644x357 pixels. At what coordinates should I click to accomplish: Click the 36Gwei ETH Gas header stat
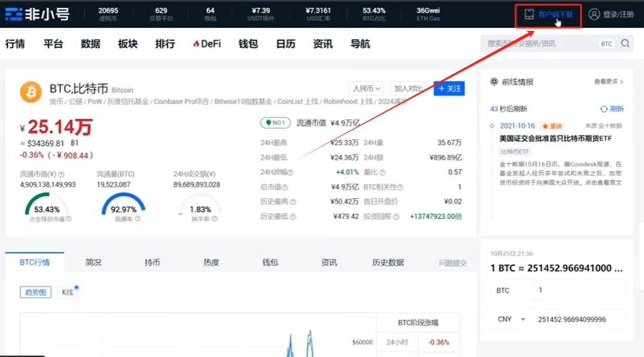[428, 14]
